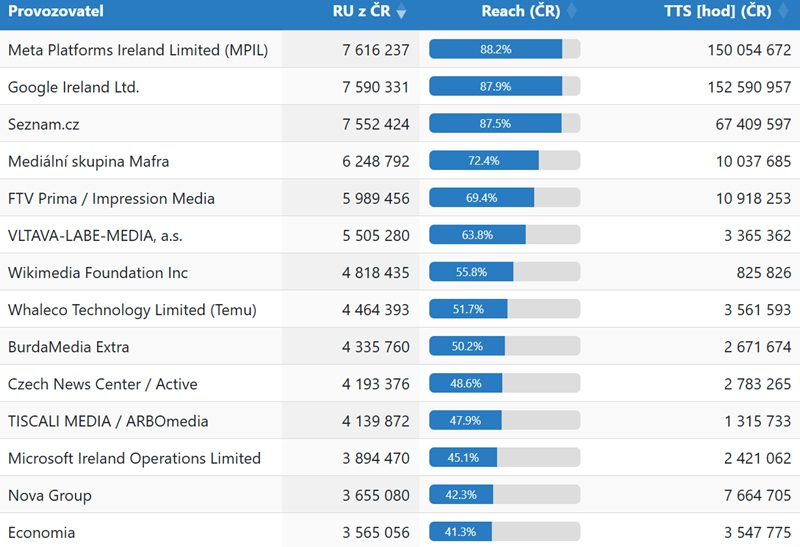Viewport: 800px width, 547px height.
Task: Open Whaleco Technology Limited (Temu) entry
Action: click(x=132, y=310)
